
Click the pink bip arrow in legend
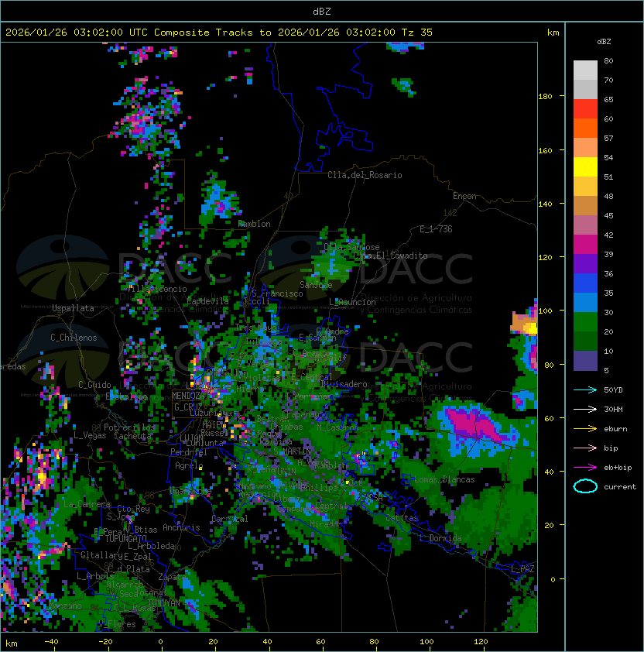pos(585,448)
